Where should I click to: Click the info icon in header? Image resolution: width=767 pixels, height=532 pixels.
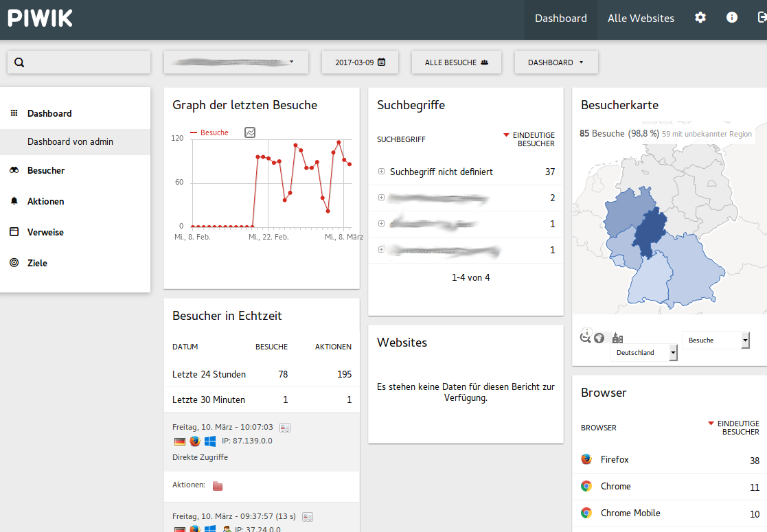click(732, 18)
